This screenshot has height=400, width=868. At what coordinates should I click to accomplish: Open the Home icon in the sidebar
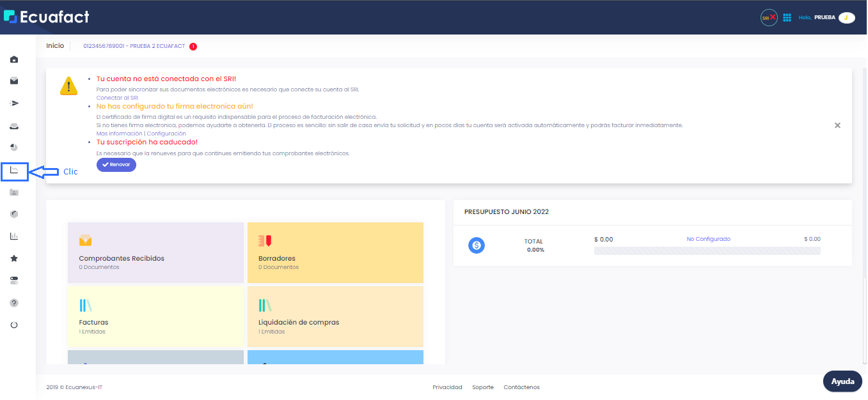13,59
